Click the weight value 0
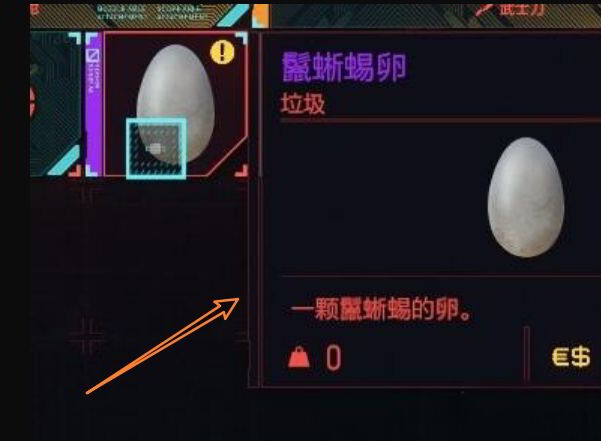Viewport: 601px width, 441px height. 333,357
